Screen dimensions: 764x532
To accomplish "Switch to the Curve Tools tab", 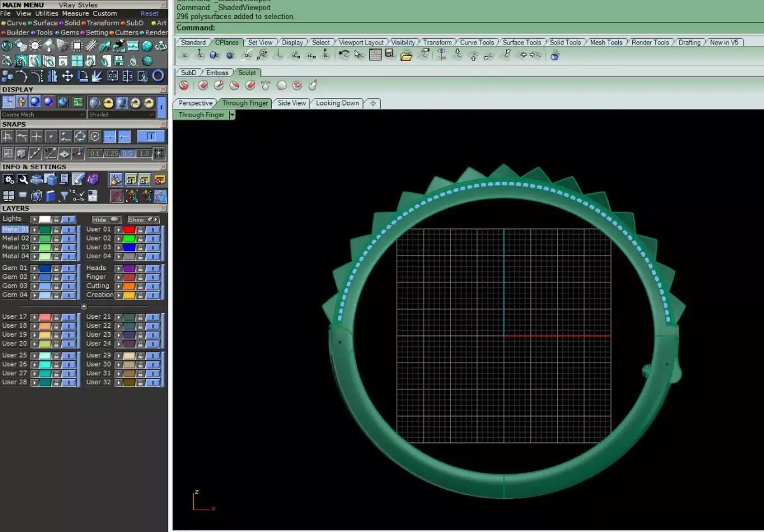I will (477, 43).
